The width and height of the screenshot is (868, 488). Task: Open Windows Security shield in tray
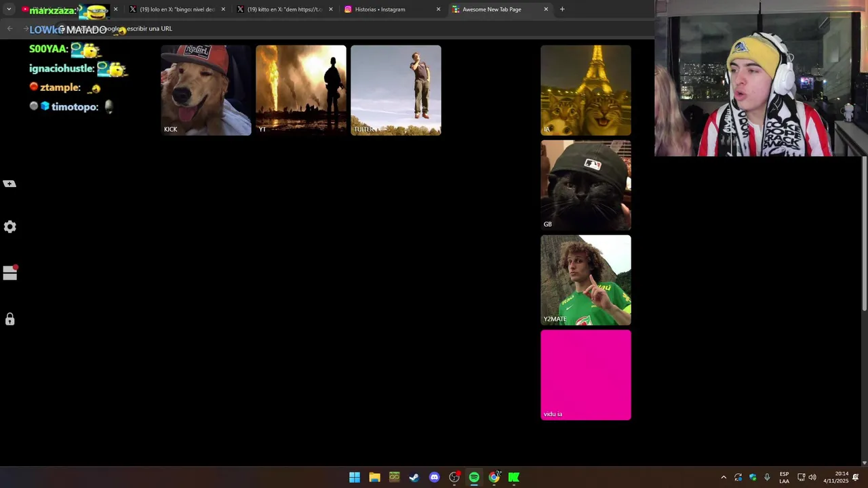click(753, 477)
